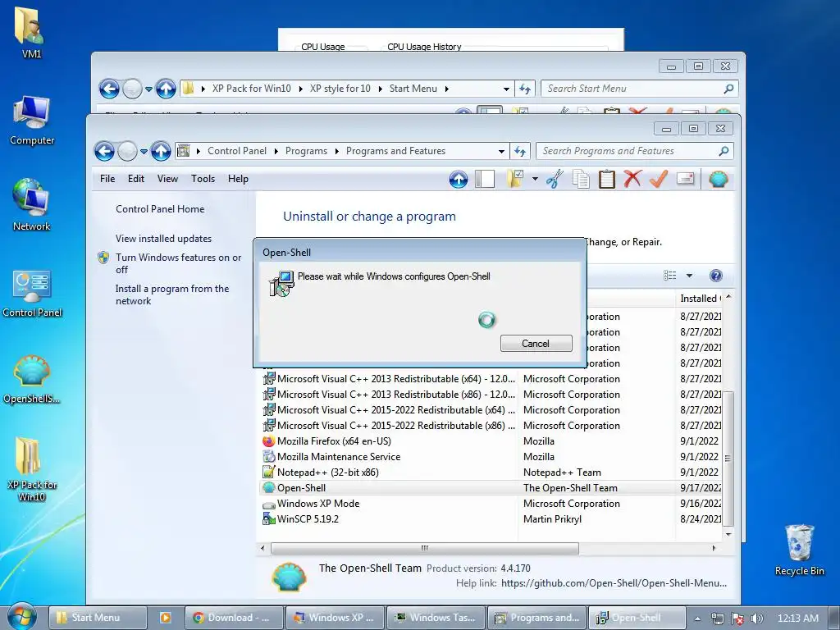
Task: Select WinSCP 5.19.2 row
Action: pyautogui.click(x=491, y=519)
